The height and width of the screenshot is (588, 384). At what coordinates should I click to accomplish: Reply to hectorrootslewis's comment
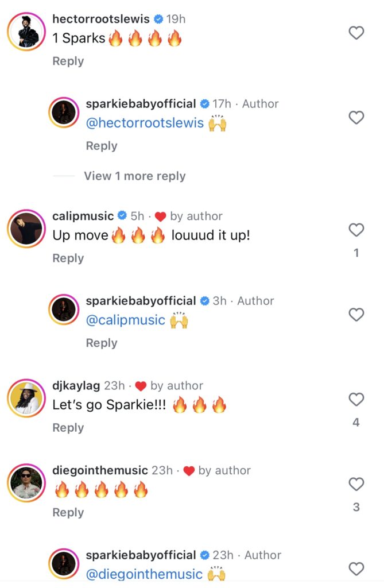pyautogui.click(x=68, y=61)
